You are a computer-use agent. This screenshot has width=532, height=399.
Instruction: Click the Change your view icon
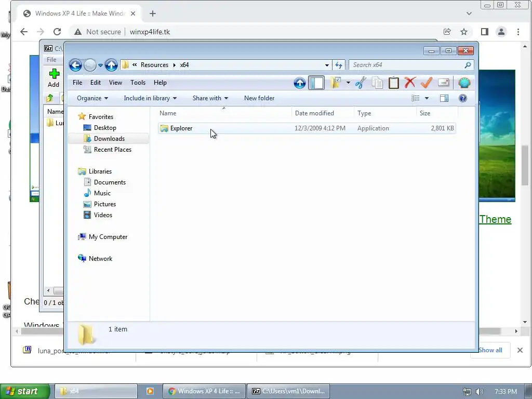click(416, 98)
